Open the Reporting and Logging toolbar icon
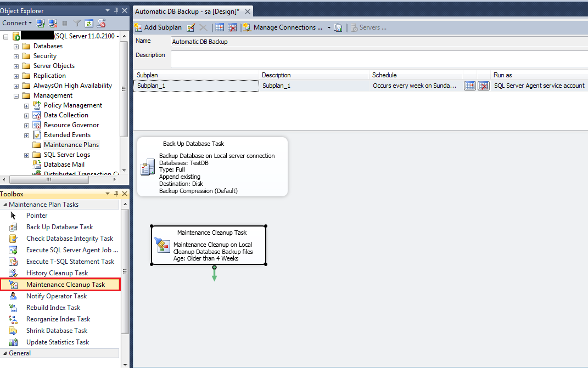588x368 pixels. pyautogui.click(x=338, y=27)
